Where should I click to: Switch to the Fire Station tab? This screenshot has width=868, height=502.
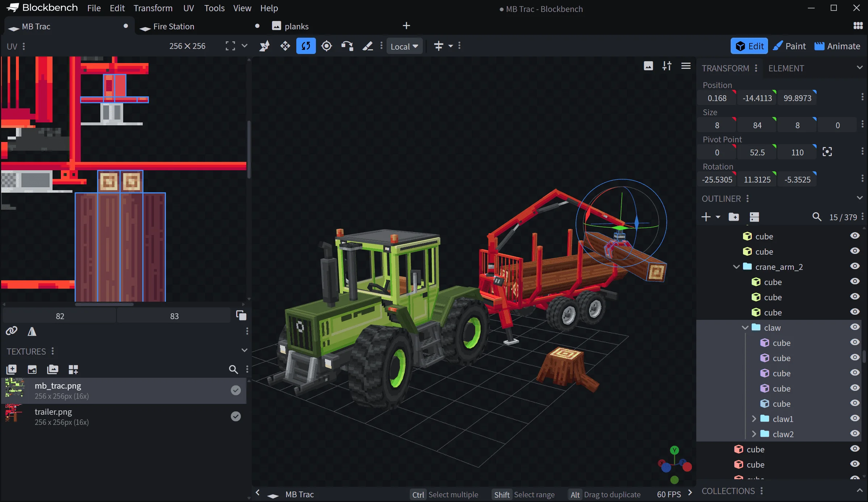173,26
